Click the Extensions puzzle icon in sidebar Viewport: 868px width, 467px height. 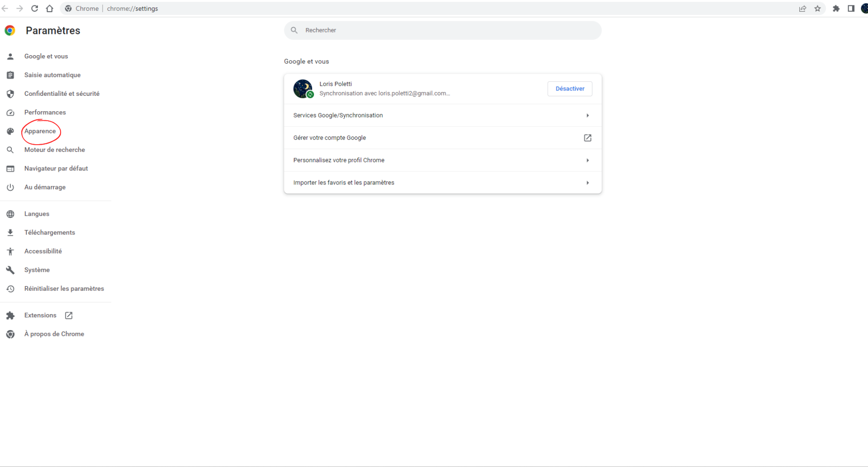[10, 316]
